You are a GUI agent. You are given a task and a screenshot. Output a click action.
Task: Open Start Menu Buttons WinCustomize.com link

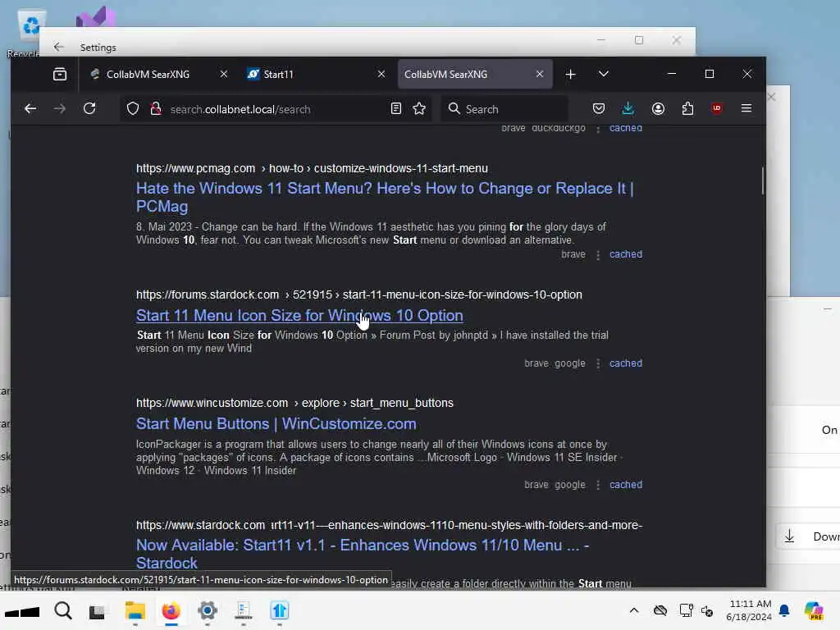pos(276,424)
